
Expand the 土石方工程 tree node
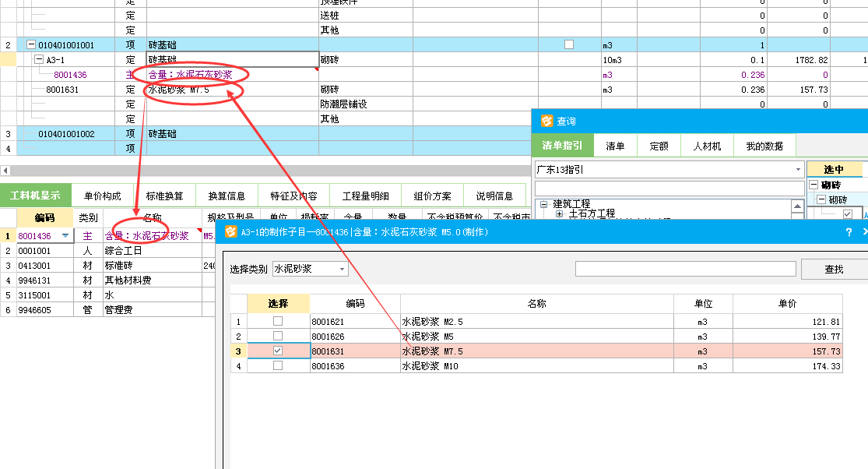coord(559,213)
